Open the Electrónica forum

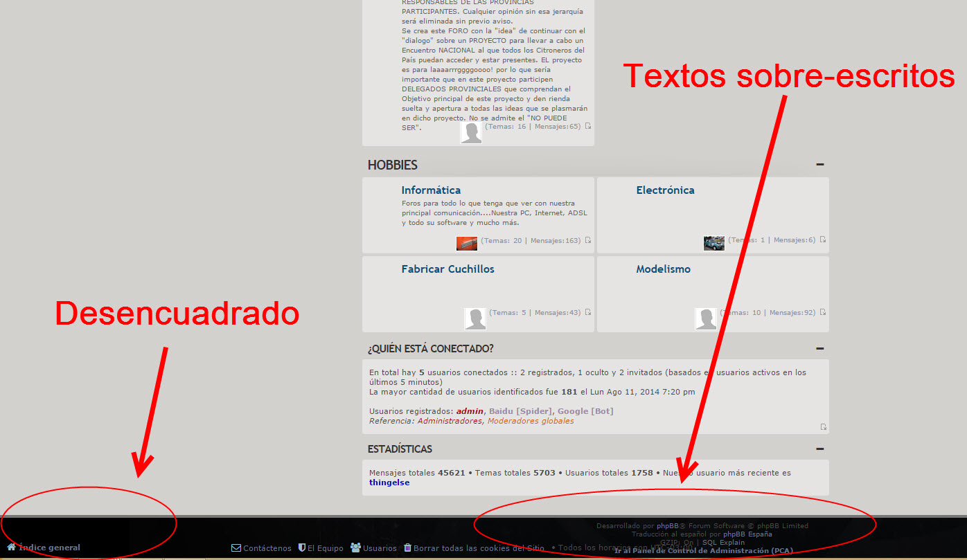pyautogui.click(x=665, y=190)
